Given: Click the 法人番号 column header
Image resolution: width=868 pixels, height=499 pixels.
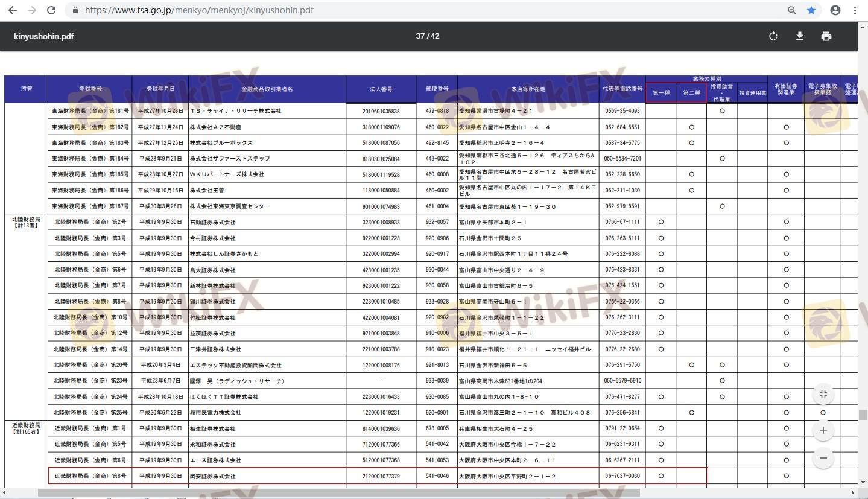Looking at the screenshot, I should pos(381,89).
